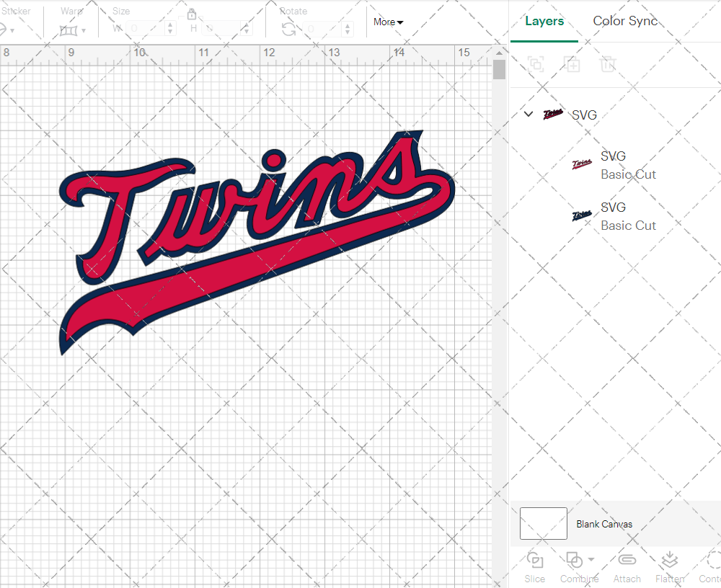The height and width of the screenshot is (588, 721).
Task: Select the SVG group thumbnail
Action: tap(553, 114)
